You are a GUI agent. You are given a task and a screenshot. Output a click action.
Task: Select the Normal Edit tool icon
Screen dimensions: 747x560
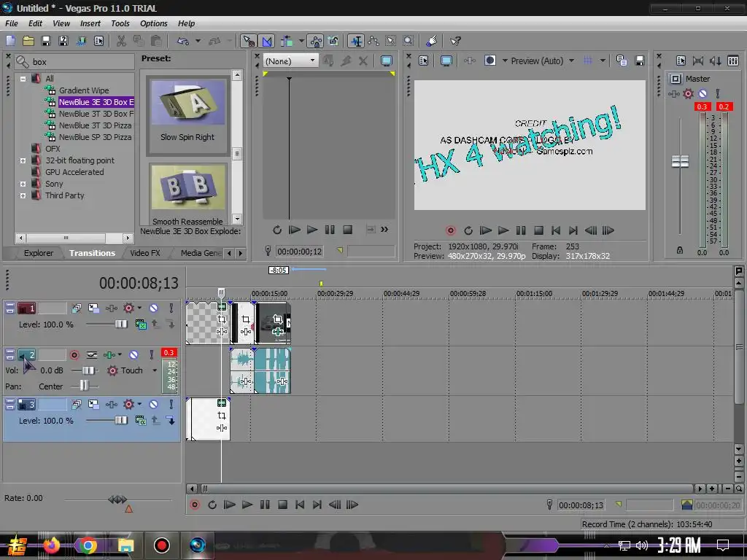[x=355, y=41]
